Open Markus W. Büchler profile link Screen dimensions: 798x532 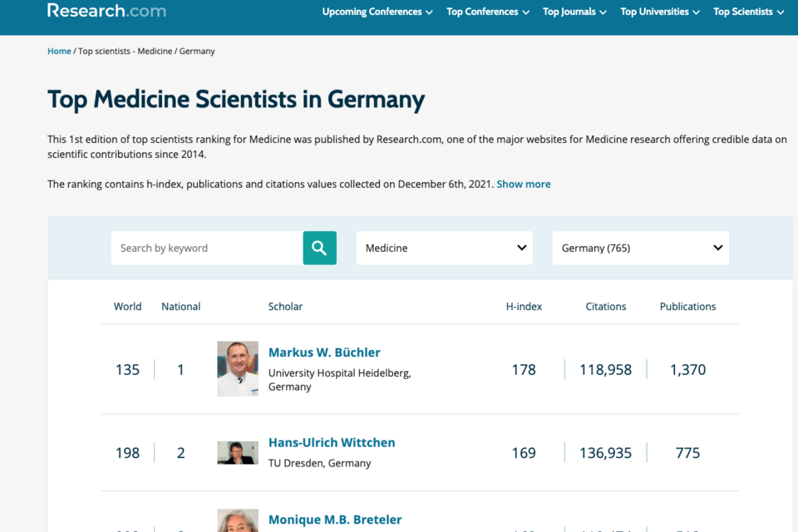tap(324, 352)
